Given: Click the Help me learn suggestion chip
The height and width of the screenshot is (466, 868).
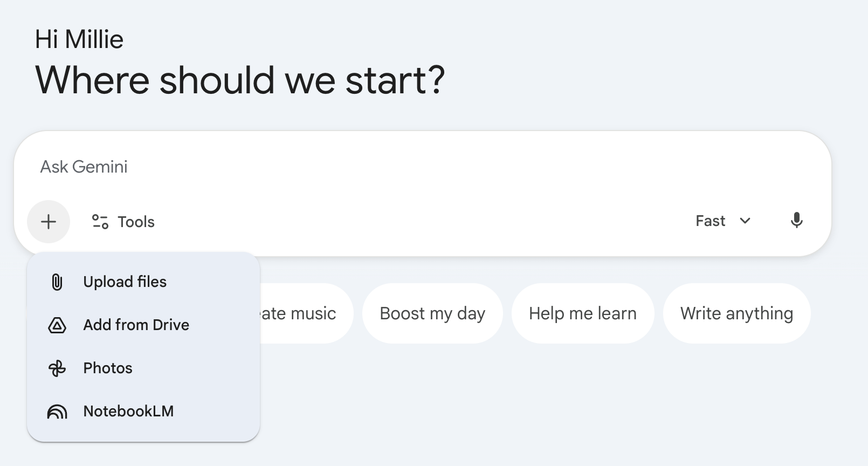Looking at the screenshot, I should coord(582,313).
